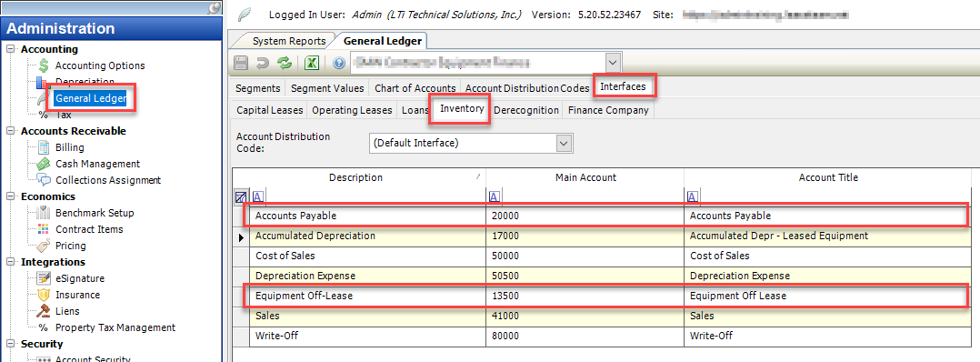980x362 pixels.
Task: Open Cash Management in the tree
Action: tap(97, 164)
